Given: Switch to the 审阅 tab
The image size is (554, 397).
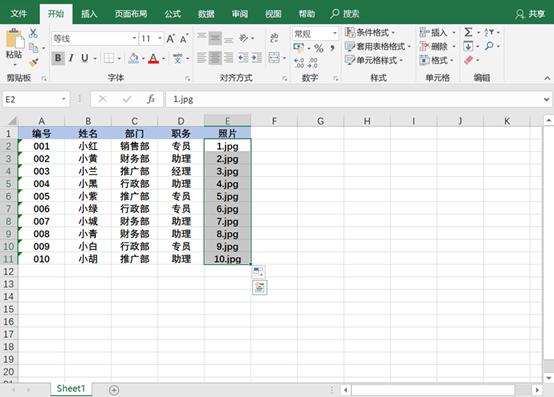Looking at the screenshot, I should pos(240,14).
